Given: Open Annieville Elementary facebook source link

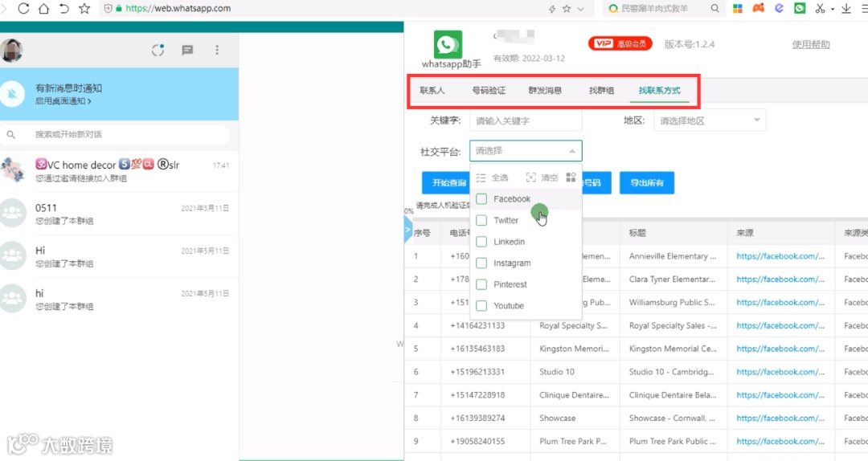Looking at the screenshot, I should point(780,256).
